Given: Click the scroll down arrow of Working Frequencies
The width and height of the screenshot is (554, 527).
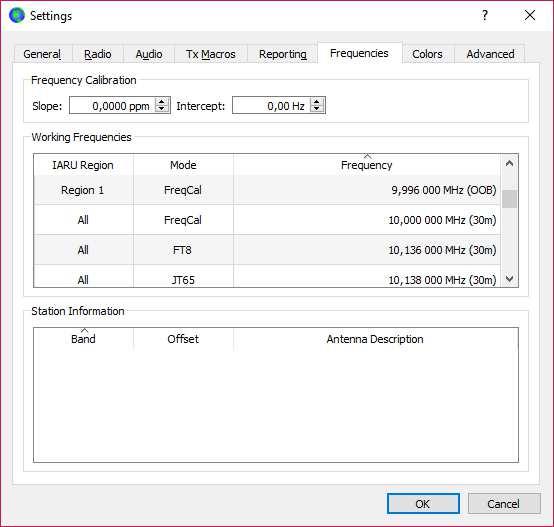Looking at the screenshot, I should click(509, 279).
